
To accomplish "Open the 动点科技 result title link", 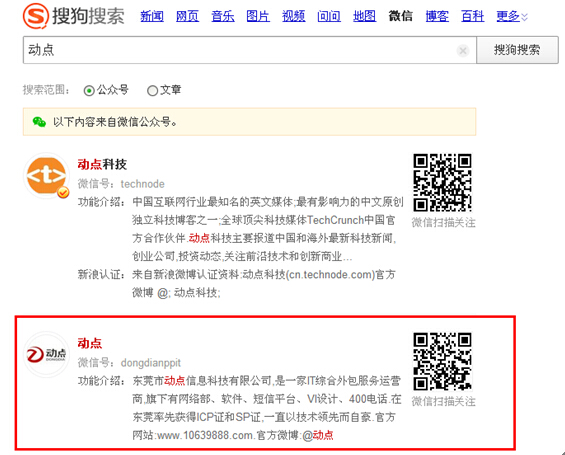I will pyautogui.click(x=102, y=164).
